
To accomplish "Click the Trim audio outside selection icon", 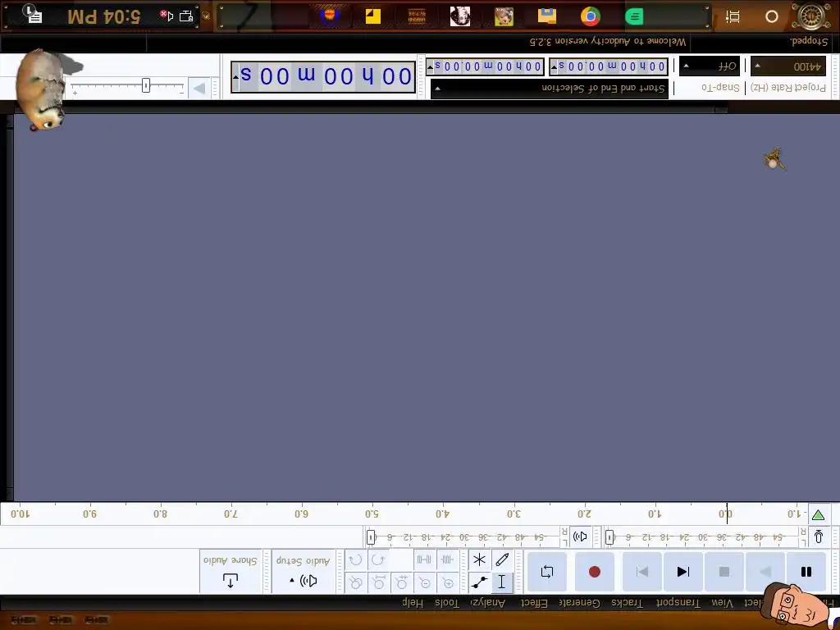I will (x=447, y=559).
